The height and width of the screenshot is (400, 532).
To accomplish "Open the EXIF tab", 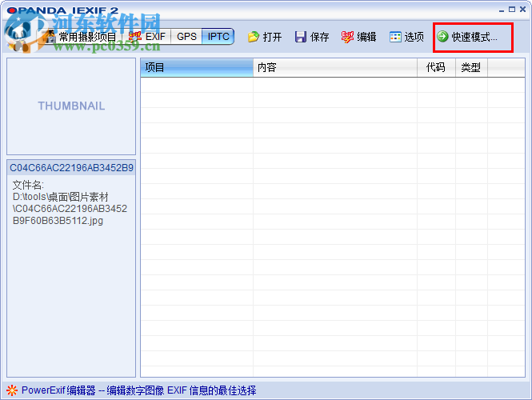I will [148, 37].
